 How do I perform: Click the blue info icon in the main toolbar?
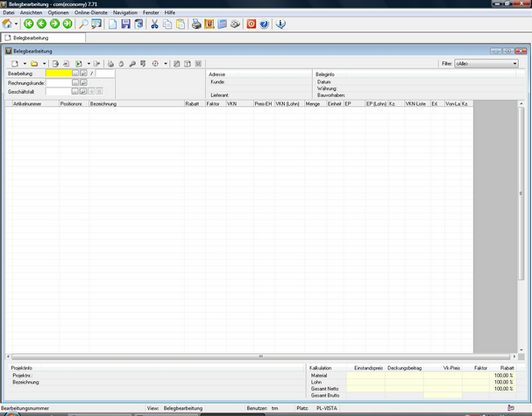point(280,24)
